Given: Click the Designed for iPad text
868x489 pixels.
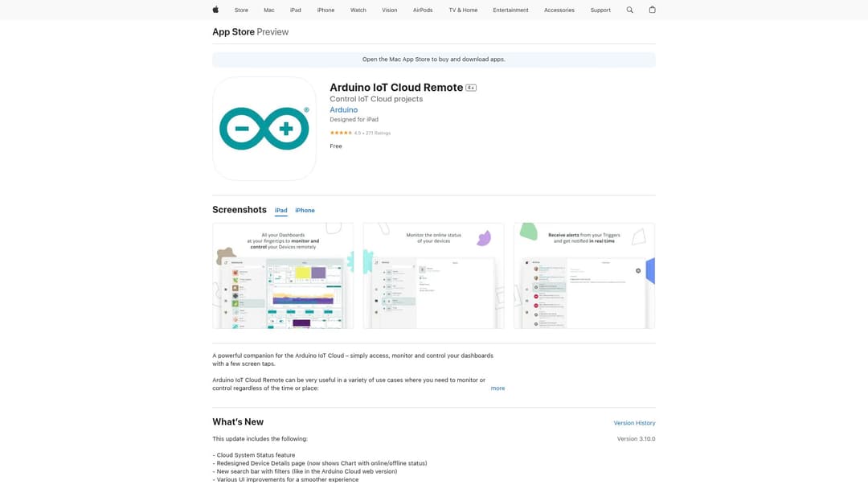Looking at the screenshot, I should click(x=354, y=120).
